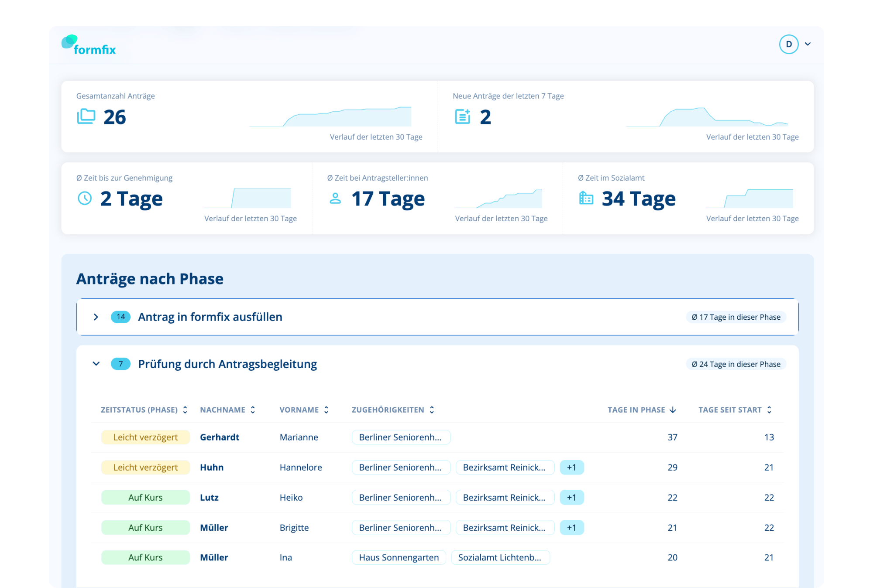Open the user avatar D menu
Viewport: 873px width, 588px height.
789,44
